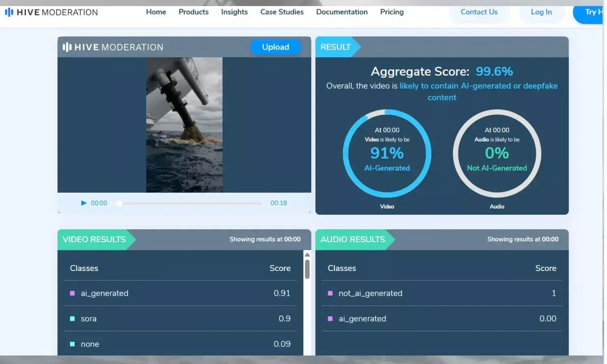Click the video seek slider handle

coord(119,203)
